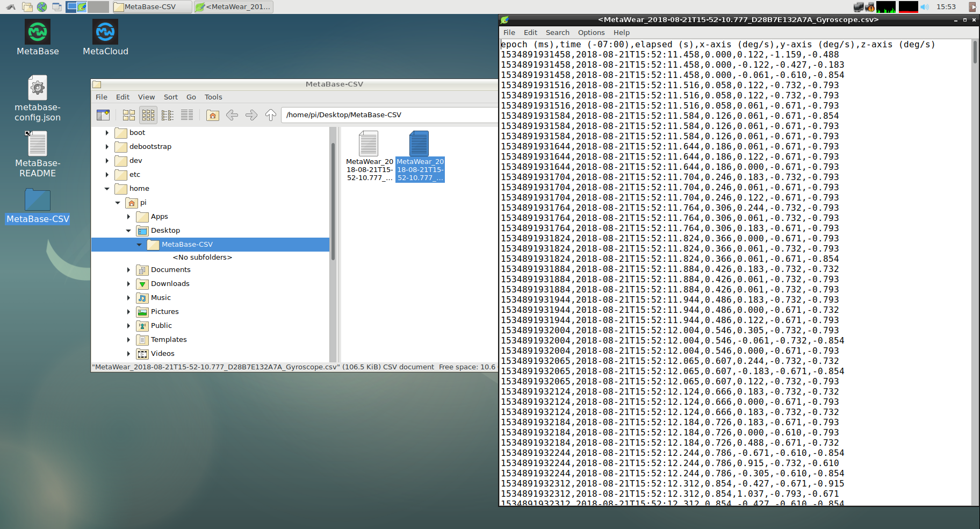Launch the web browser globe icon
Viewport: 980px width, 529px height.
[41, 7]
